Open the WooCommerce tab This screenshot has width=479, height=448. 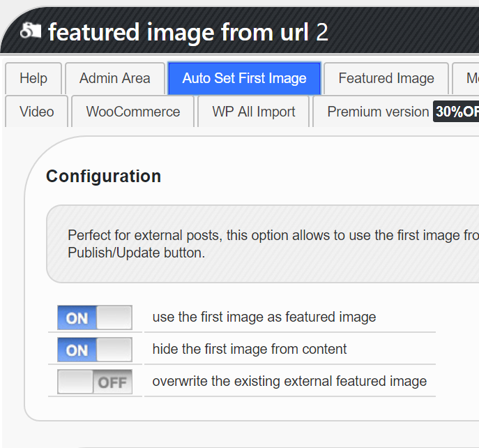133,112
